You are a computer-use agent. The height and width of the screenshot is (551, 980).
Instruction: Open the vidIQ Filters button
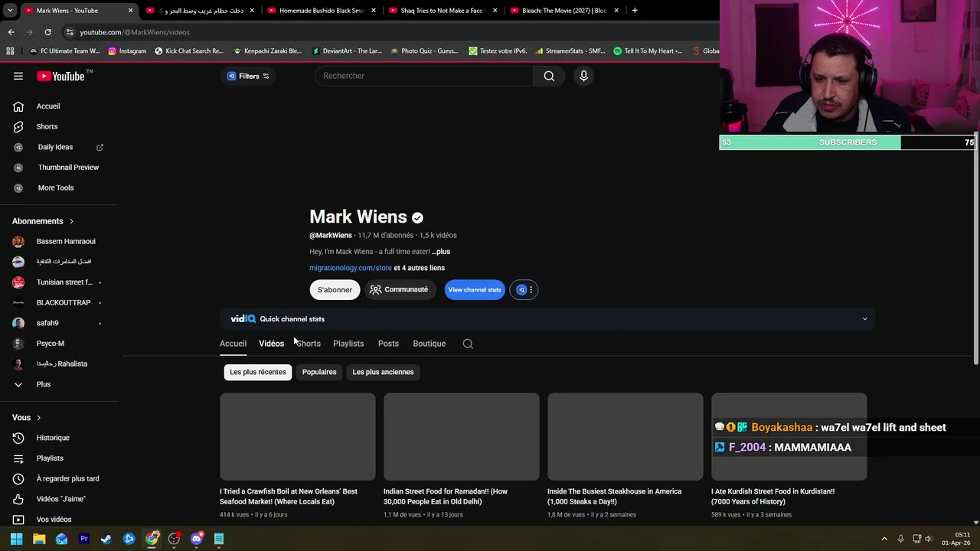pyautogui.click(x=248, y=76)
